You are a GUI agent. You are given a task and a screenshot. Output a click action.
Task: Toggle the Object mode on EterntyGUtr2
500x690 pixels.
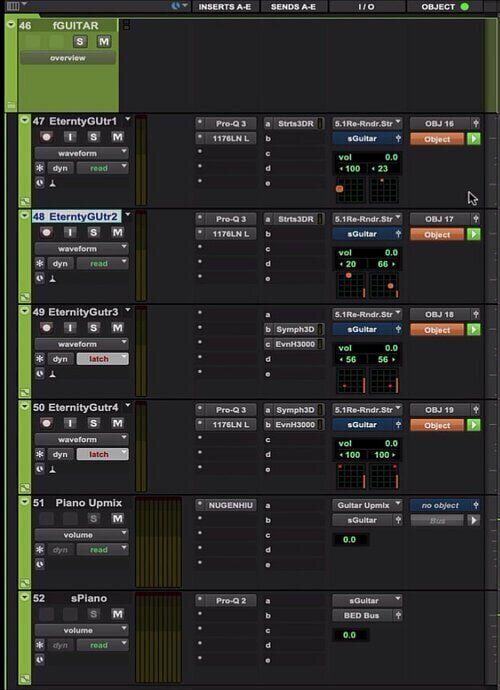tap(437, 235)
